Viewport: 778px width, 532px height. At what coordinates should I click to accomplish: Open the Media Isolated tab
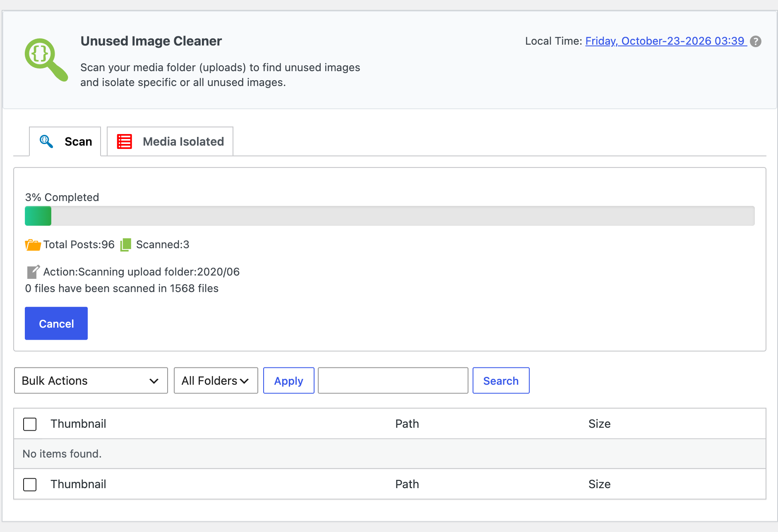coord(170,141)
